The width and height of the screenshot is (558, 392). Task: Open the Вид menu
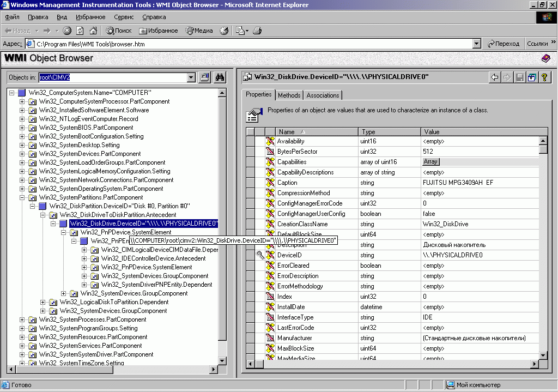[62, 17]
